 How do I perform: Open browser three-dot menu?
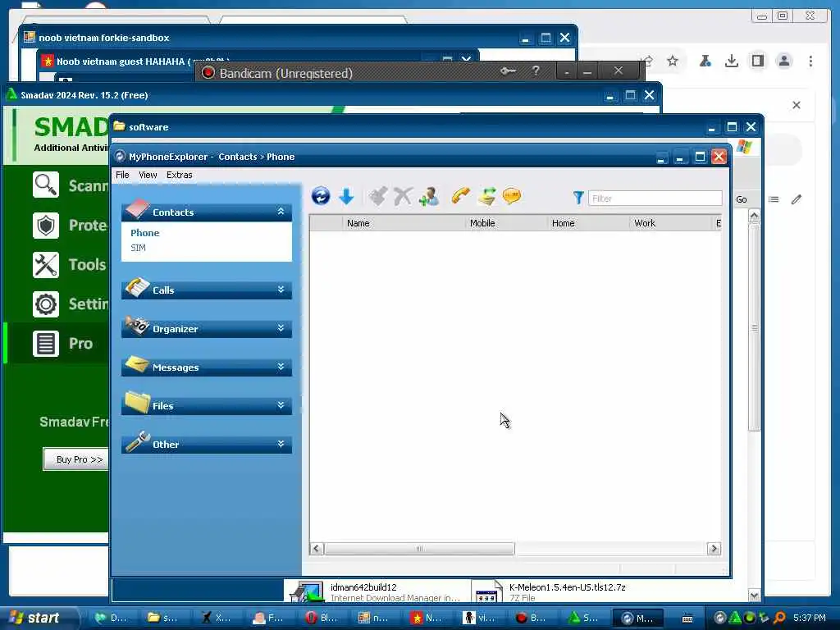coord(810,61)
